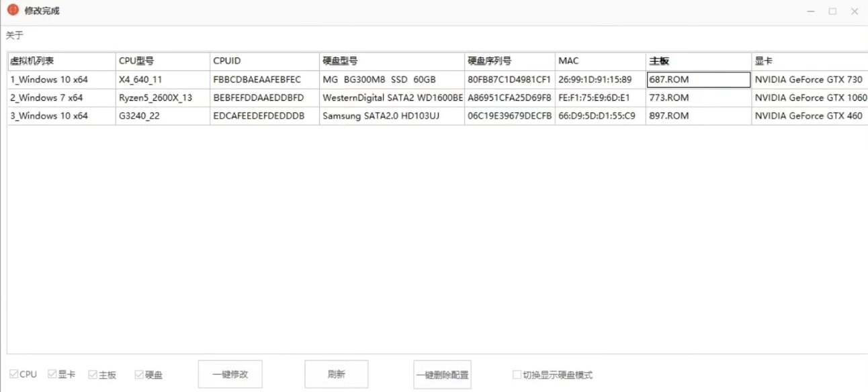Screen dimensions: 868x392
Task: Click the 硬盘序列号 column header
Action: [x=510, y=61]
